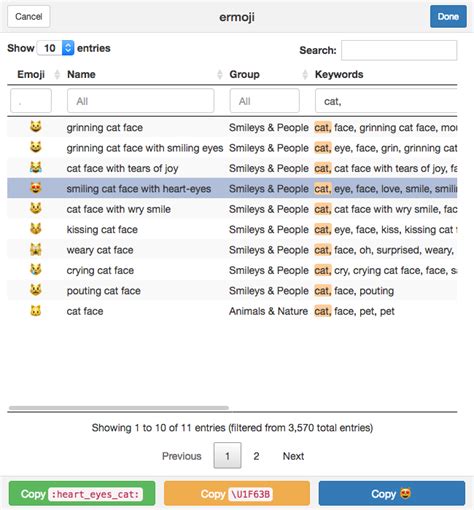Go to page 2 of results

pyautogui.click(x=256, y=456)
